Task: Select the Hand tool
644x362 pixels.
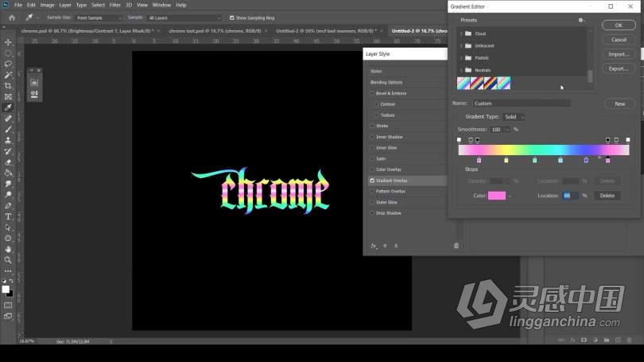Action: click(8, 248)
